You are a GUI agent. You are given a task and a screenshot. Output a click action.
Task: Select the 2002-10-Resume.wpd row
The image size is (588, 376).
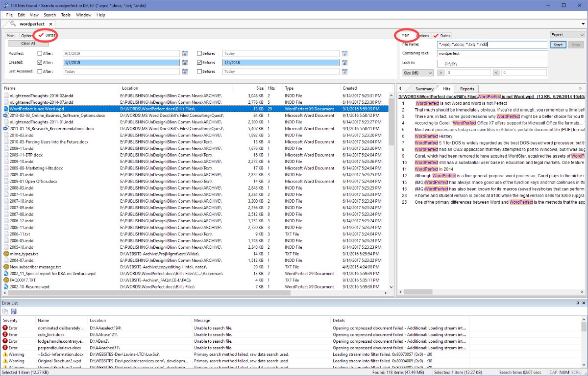[196, 287]
